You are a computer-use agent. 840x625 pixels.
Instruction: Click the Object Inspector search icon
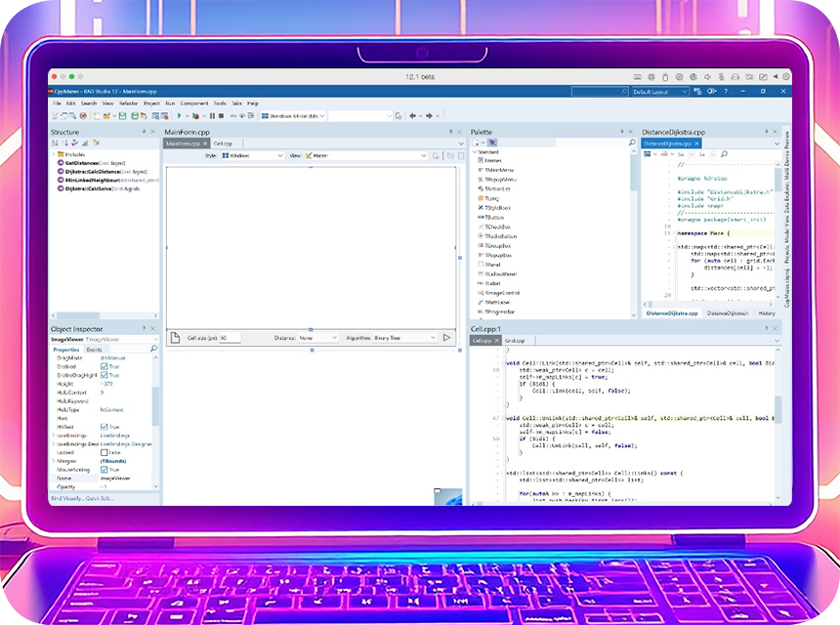point(153,349)
